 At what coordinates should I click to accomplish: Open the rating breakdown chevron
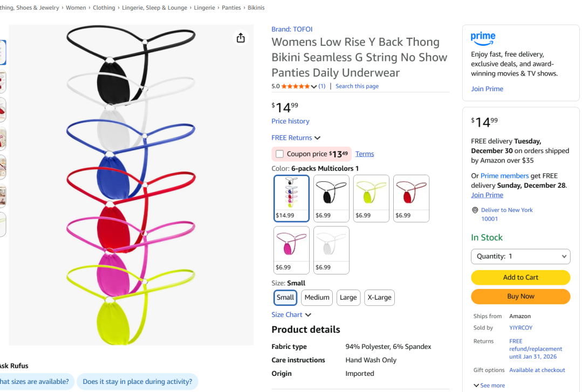pos(314,87)
